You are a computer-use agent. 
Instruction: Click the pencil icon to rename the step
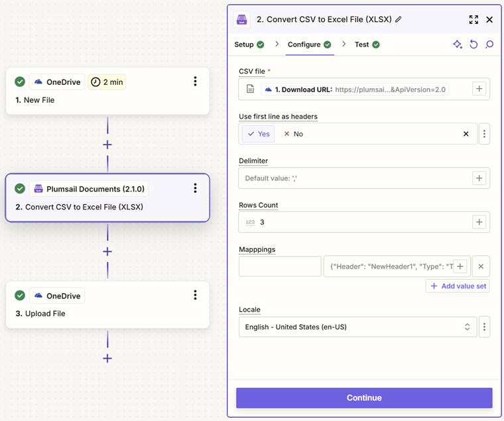click(399, 20)
